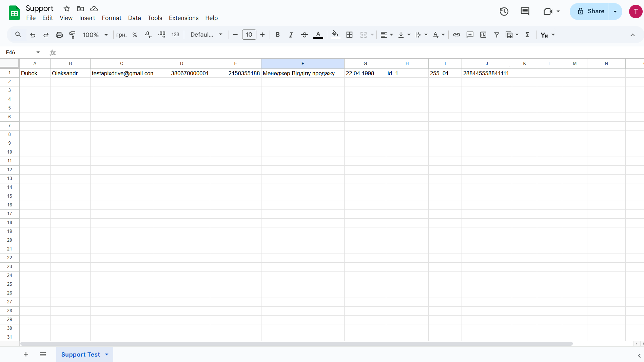Screen dimensions: 644x362
Task: Toggle bold formatting
Action: (x=277, y=35)
